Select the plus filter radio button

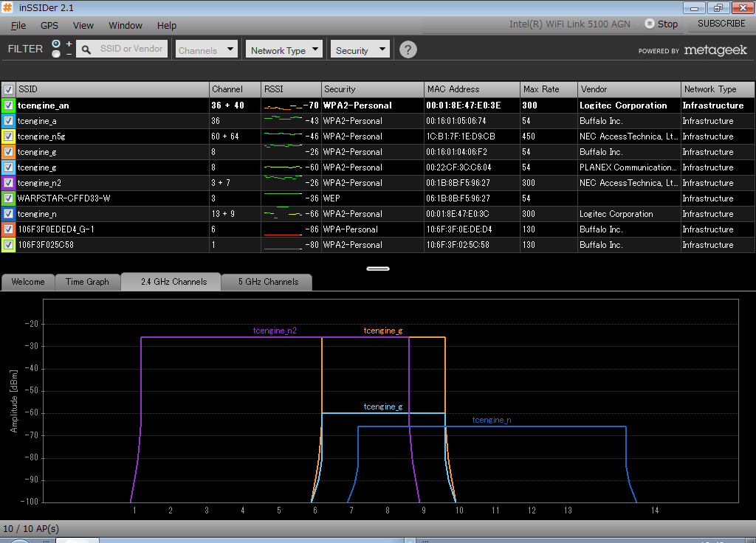[56, 44]
